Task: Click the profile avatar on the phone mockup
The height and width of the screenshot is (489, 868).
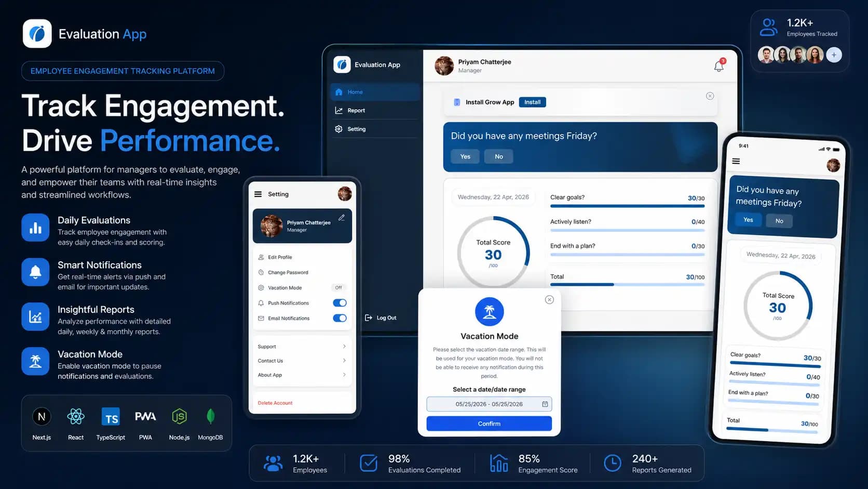Action: point(833,165)
